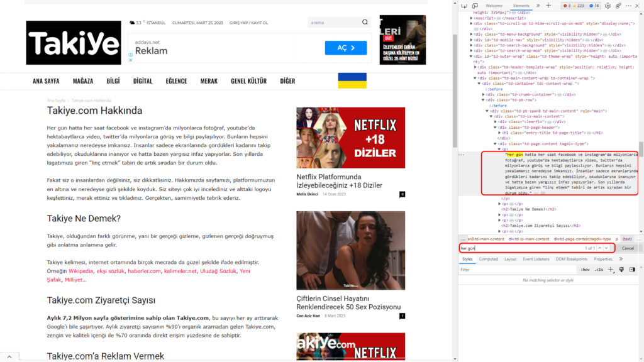Click the DevTools more tools plus icon
This screenshot has width=644, height=362.
(x=548, y=6)
